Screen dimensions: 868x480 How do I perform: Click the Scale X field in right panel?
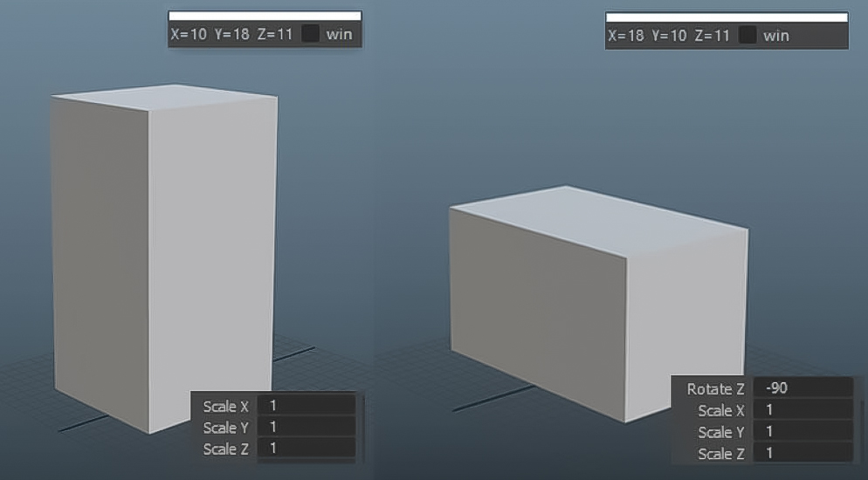[x=803, y=410]
